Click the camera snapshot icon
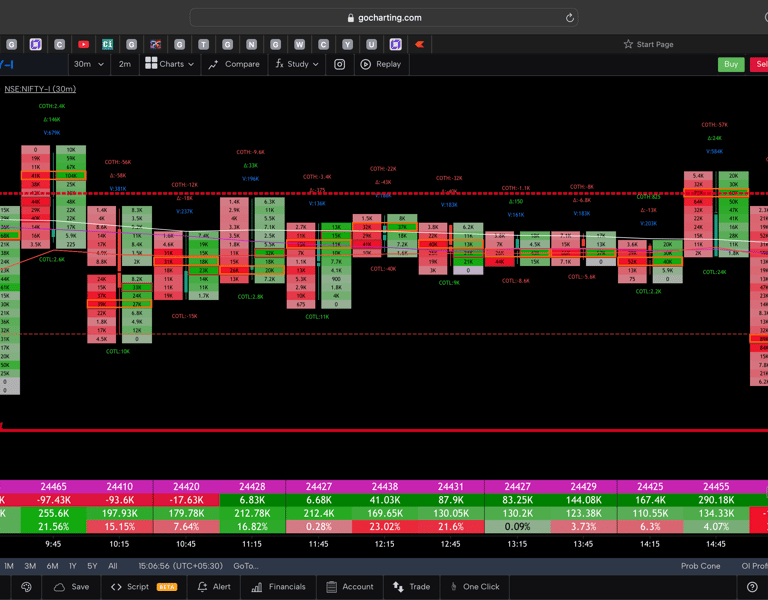The height and width of the screenshot is (600, 768). pyautogui.click(x=339, y=64)
